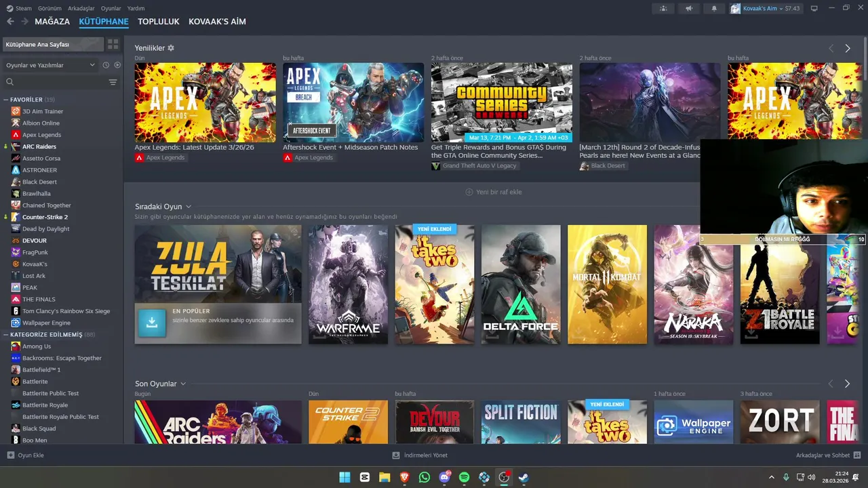The height and width of the screenshot is (488, 868).
Task: Open the MAĞAZA tab
Action: click(53, 22)
